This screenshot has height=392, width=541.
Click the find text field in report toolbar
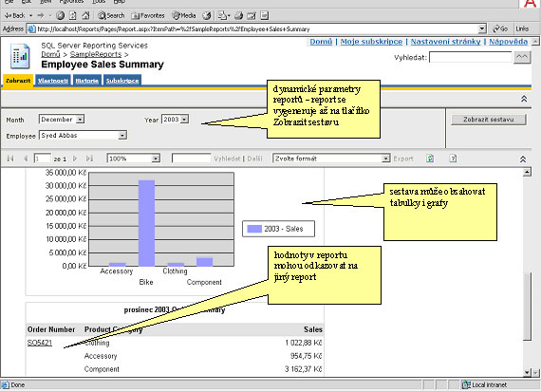[191, 159]
